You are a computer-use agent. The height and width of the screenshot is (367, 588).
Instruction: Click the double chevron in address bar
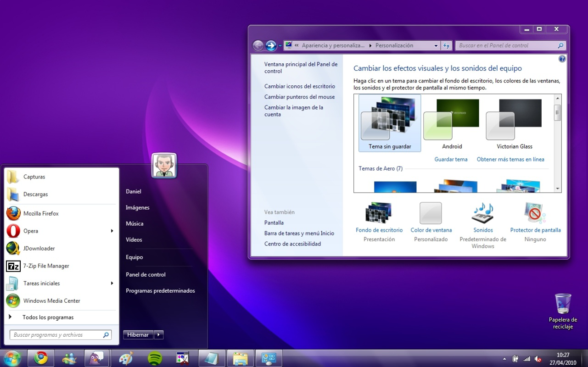297,45
